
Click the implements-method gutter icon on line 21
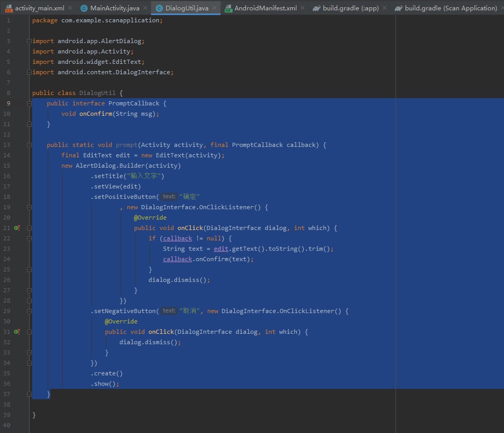click(16, 228)
